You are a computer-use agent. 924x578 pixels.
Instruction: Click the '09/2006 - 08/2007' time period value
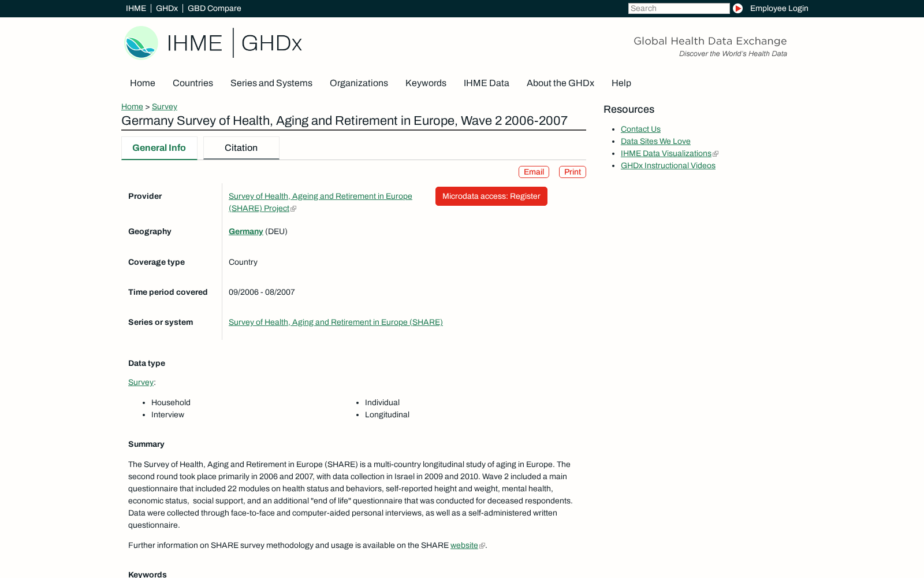point(262,292)
